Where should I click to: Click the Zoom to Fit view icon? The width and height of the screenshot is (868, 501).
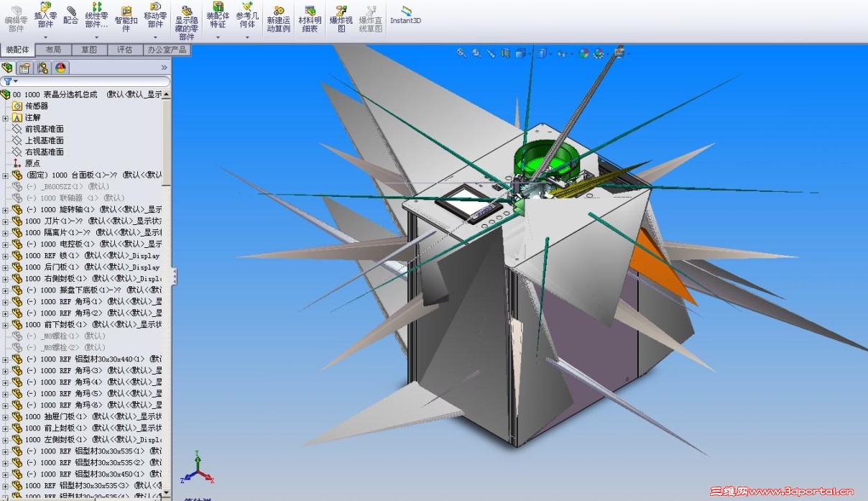tap(461, 52)
